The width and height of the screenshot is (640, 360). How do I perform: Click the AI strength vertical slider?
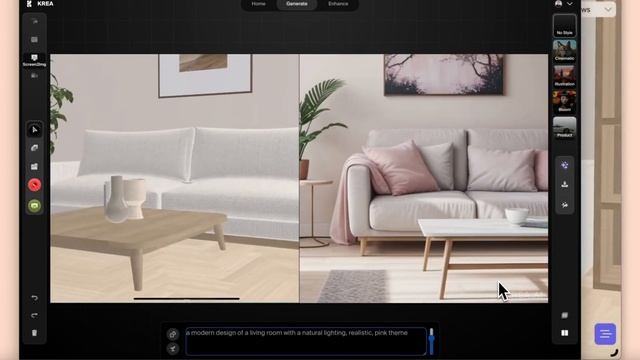click(x=431, y=341)
